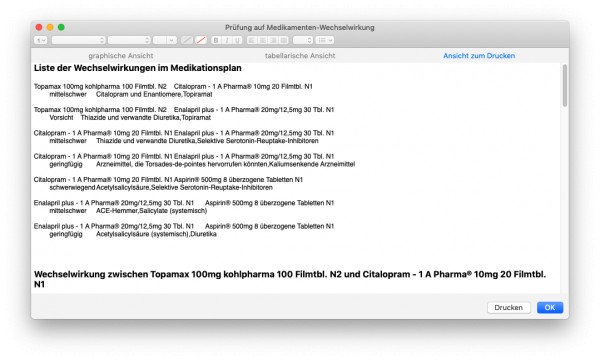Screen dimensions: 600x360
Task: Click 'Citalopram - 1 A Pharma' row with Aspirin
Action: [168, 180]
